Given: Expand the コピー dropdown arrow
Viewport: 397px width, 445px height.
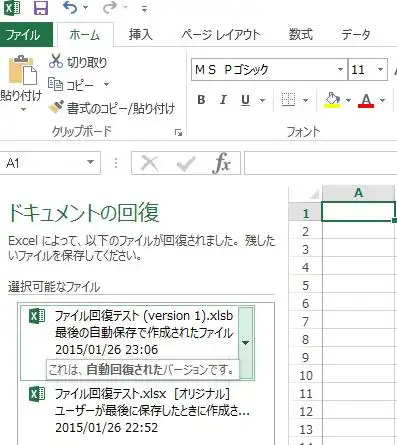Looking at the screenshot, I should [106, 84].
